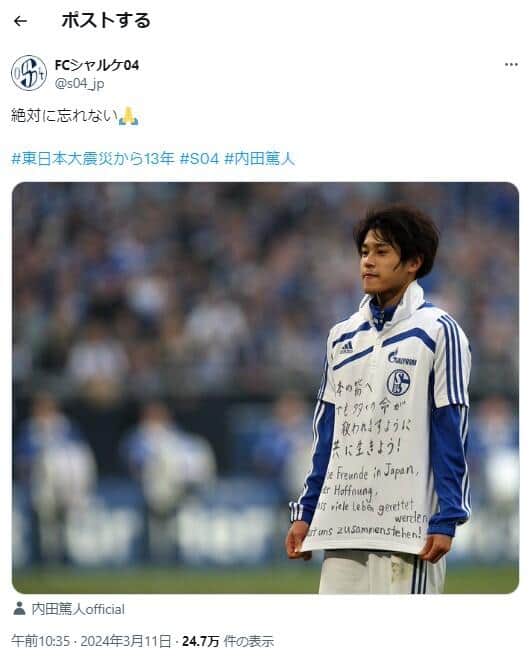Image resolution: width=531 pixels, height=662 pixels.
Task: Click the tagged person icon below photo
Action: [19, 609]
